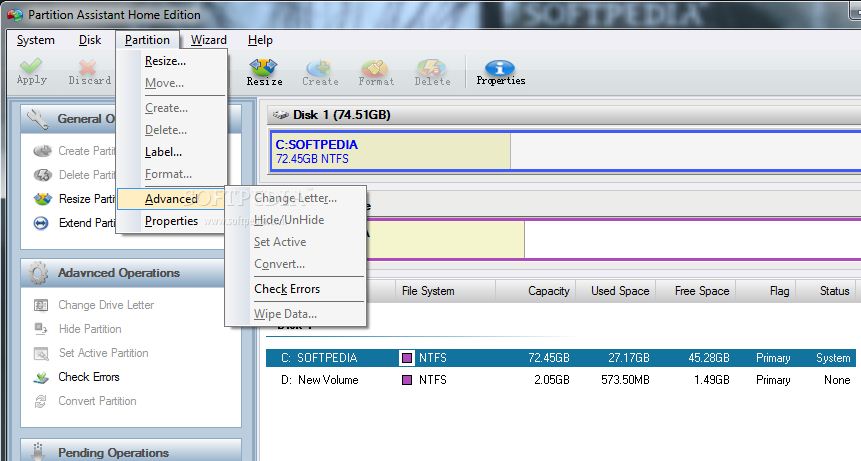The height and width of the screenshot is (461, 861).
Task: Choose Resize... in Partition menu
Action: click(x=172, y=61)
